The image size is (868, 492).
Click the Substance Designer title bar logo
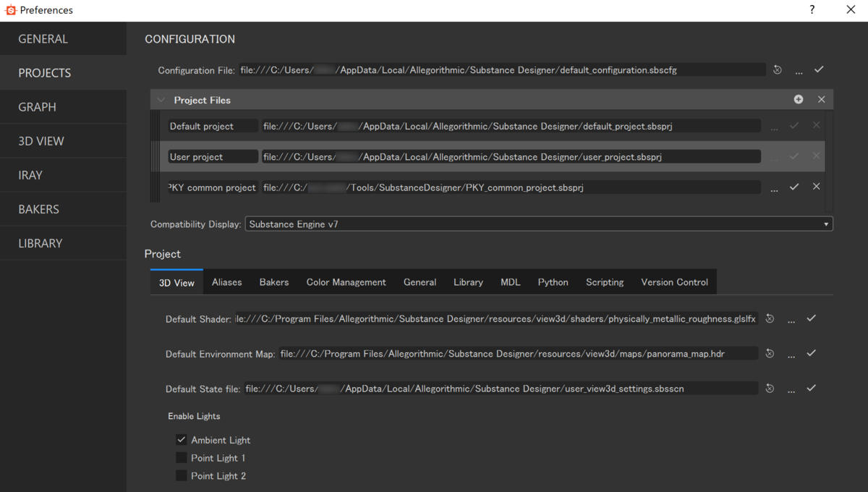(x=10, y=10)
